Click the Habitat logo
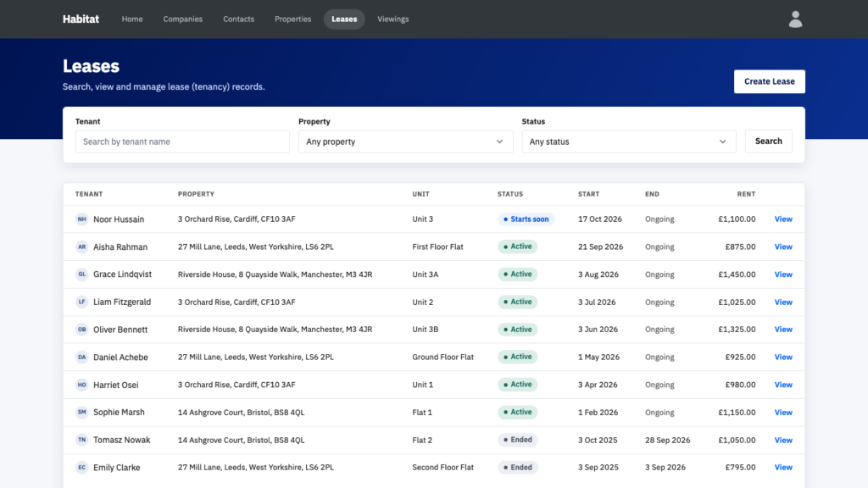868x488 pixels. (x=81, y=19)
